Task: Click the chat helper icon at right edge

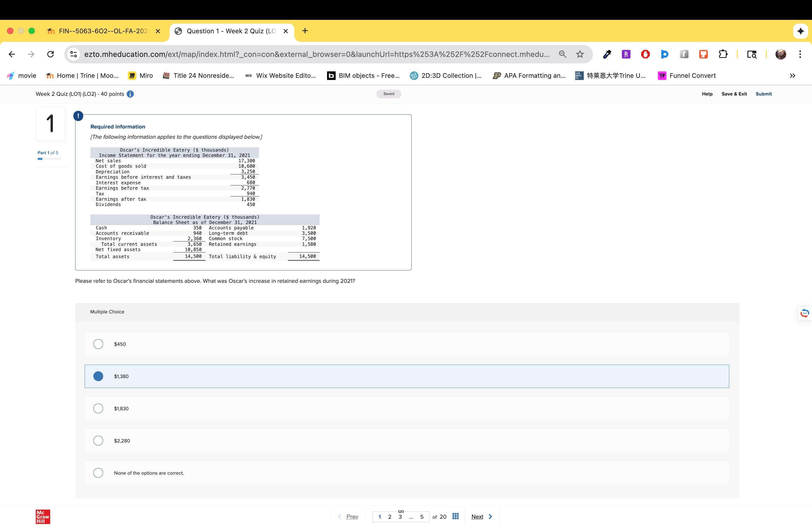Action: click(x=805, y=313)
